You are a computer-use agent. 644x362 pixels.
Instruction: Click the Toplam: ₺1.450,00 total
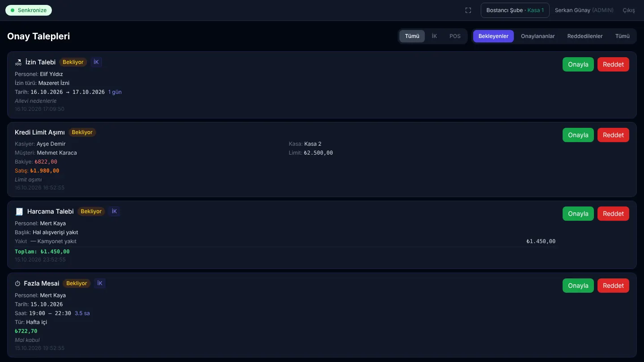tap(42, 252)
